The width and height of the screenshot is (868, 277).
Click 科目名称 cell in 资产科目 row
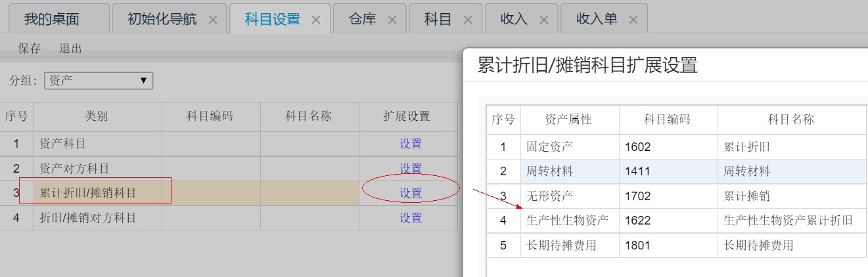310,144
